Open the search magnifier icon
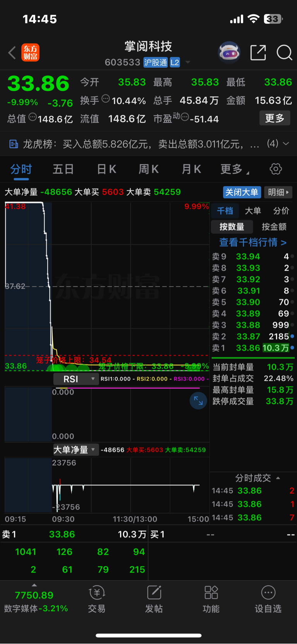 284,52
